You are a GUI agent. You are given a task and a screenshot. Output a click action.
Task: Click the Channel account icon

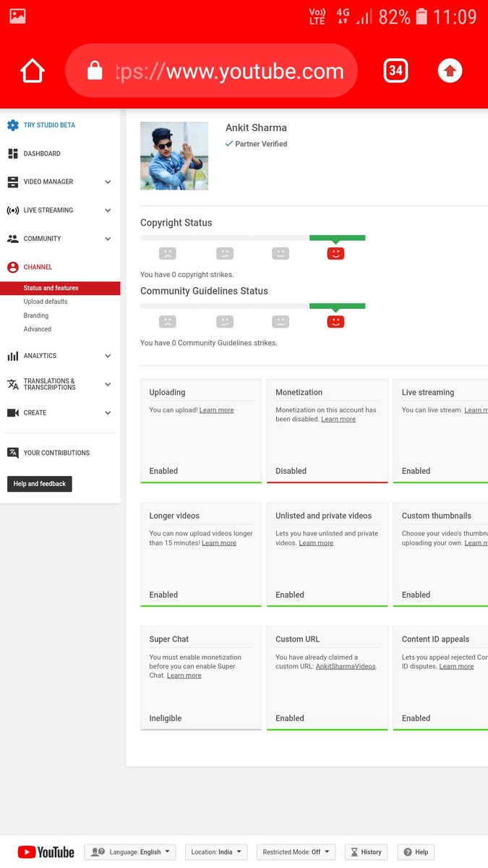(x=13, y=267)
